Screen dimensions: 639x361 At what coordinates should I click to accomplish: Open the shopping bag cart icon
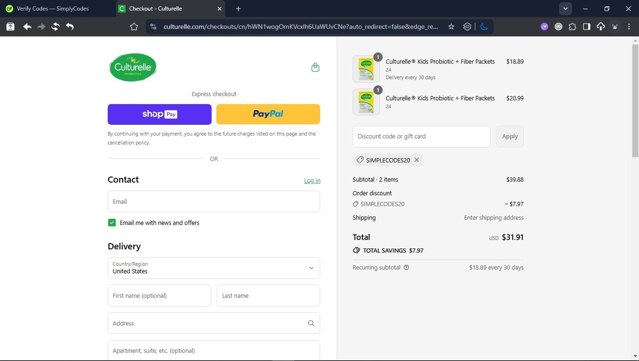click(x=315, y=67)
